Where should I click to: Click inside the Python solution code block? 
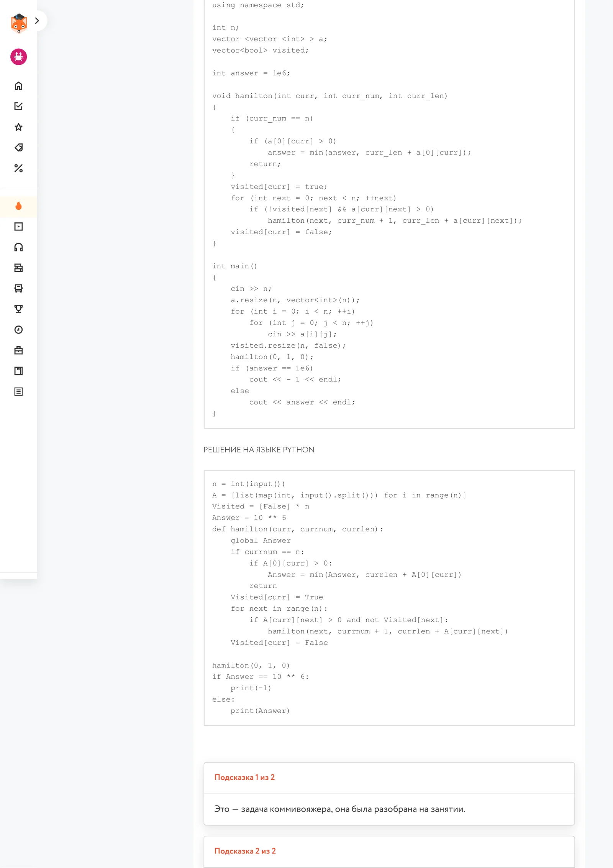[389, 598]
